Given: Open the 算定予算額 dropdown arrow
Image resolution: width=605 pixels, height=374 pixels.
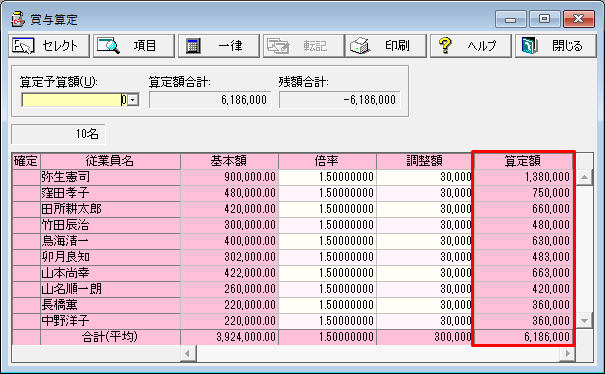Looking at the screenshot, I should 133,100.
